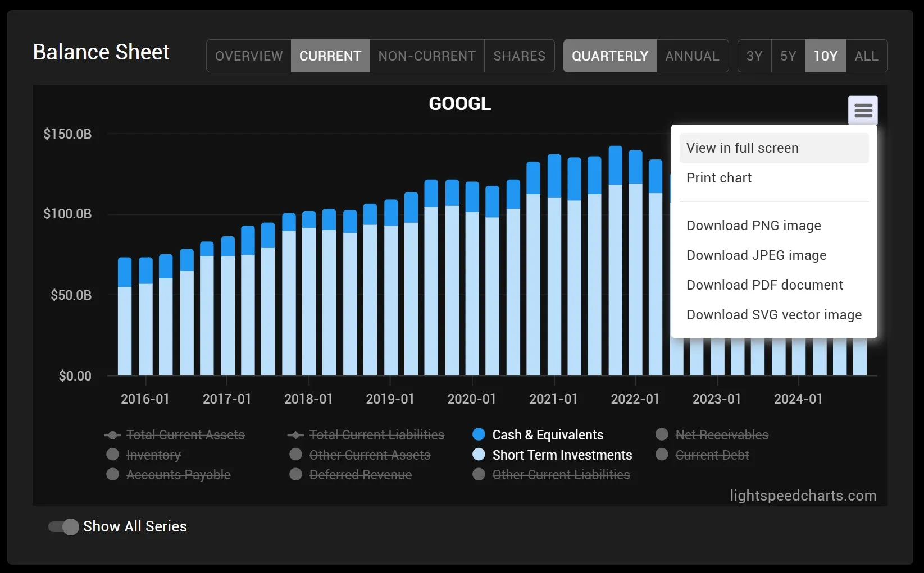Enable the Total Current Assets series
Screen dimensions: 924x573
pyautogui.click(x=175, y=435)
